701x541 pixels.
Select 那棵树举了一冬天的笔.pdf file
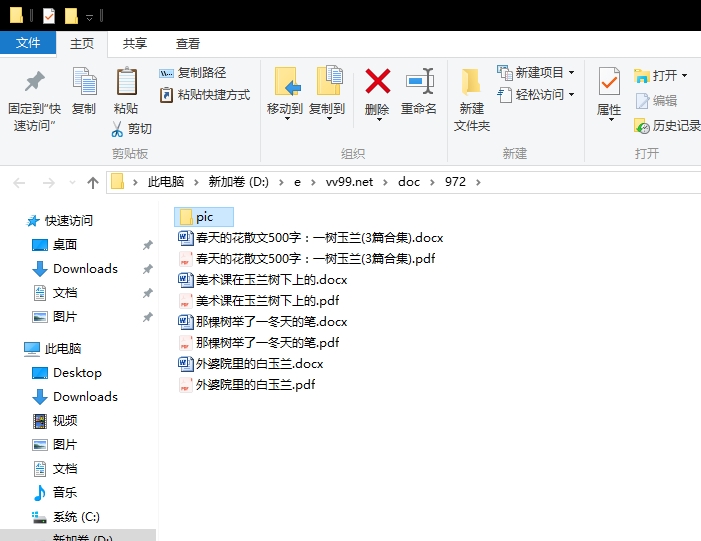(258, 342)
